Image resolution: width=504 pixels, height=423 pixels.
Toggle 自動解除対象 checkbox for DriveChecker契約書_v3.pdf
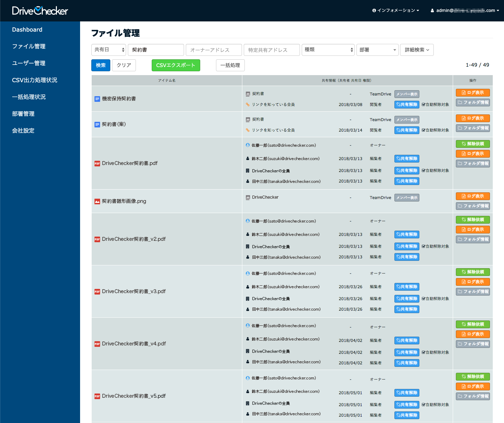(424, 299)
